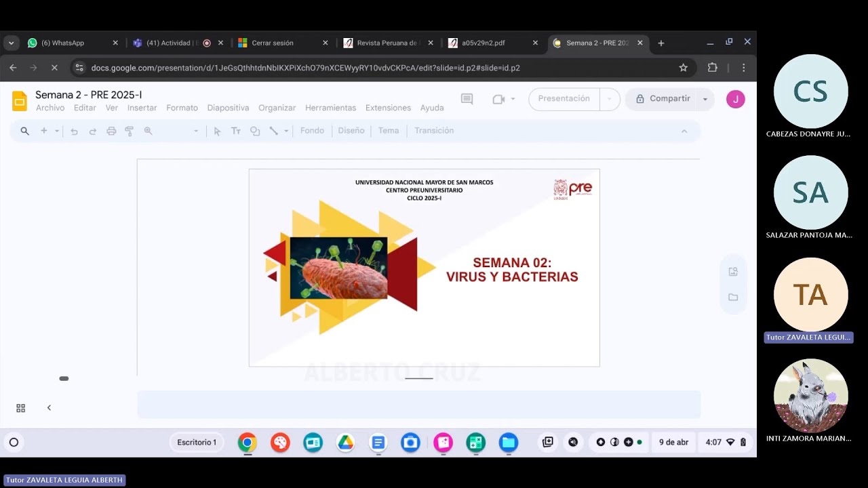Click the redo arrow icon
868x488 pixels.
point(93,131)
